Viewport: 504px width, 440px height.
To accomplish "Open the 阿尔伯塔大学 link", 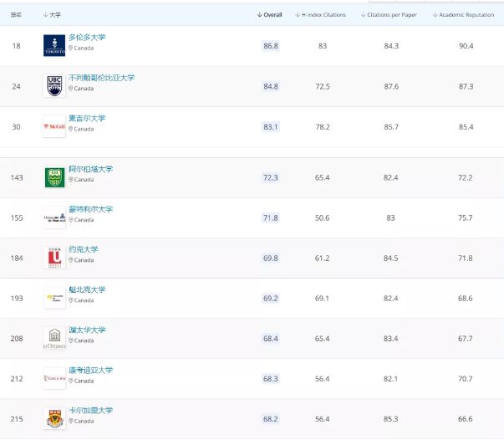I will point(90,169).
